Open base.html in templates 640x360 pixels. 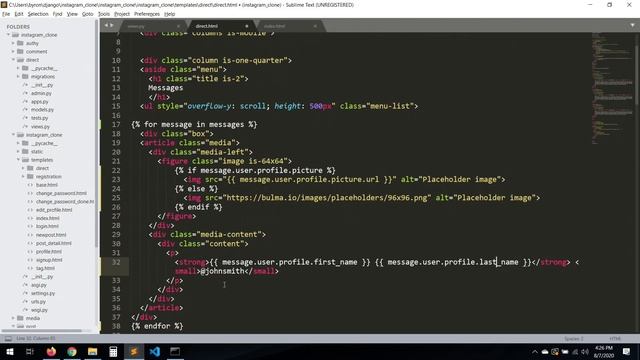(x=47, y=185)
